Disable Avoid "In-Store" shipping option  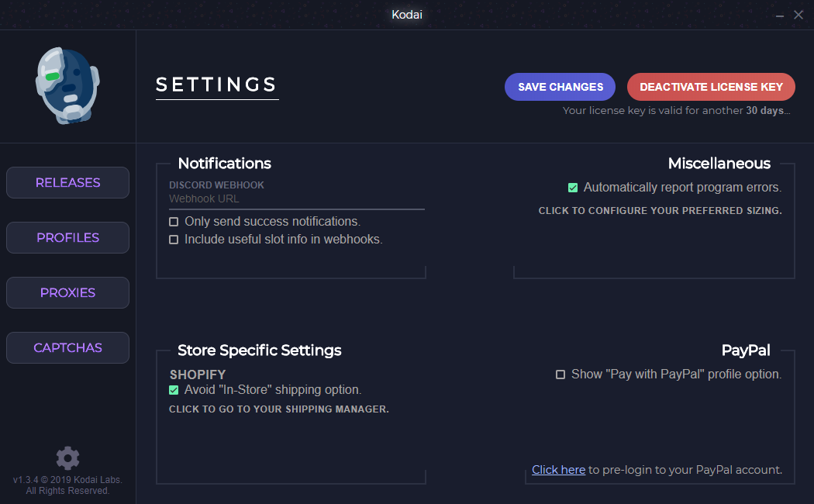[x=174, y=390]
